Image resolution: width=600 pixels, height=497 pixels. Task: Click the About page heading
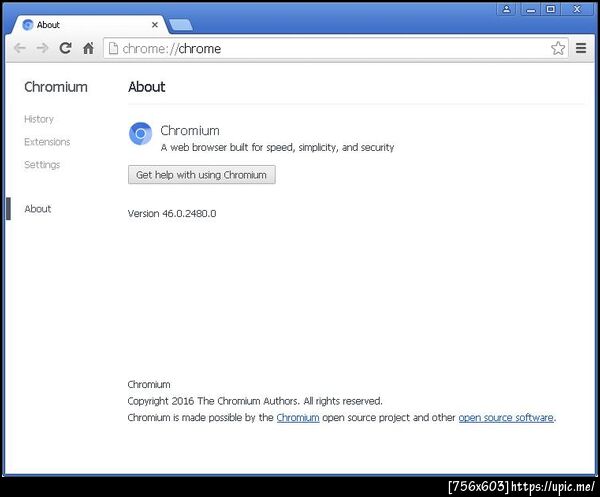click(147, 87)
